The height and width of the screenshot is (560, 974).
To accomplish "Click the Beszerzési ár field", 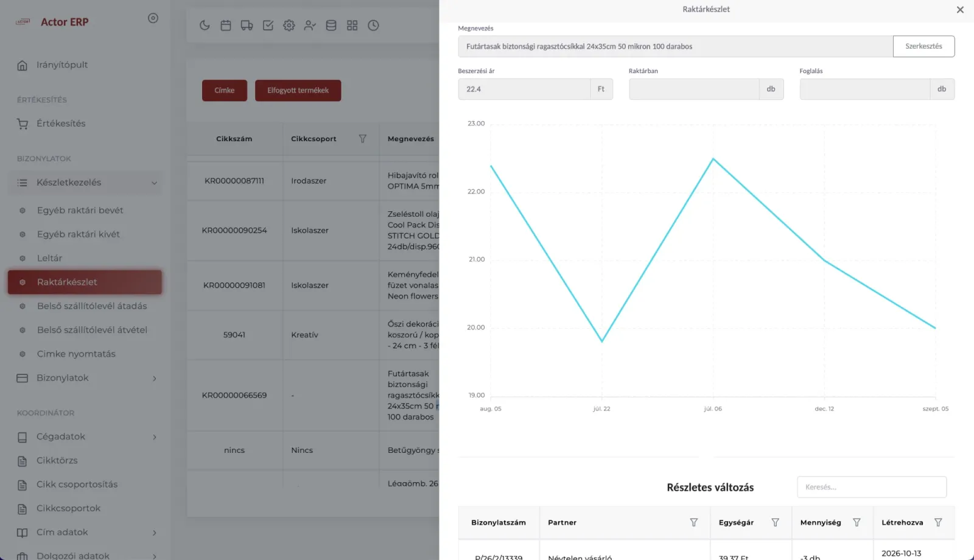I will [524, 89].
